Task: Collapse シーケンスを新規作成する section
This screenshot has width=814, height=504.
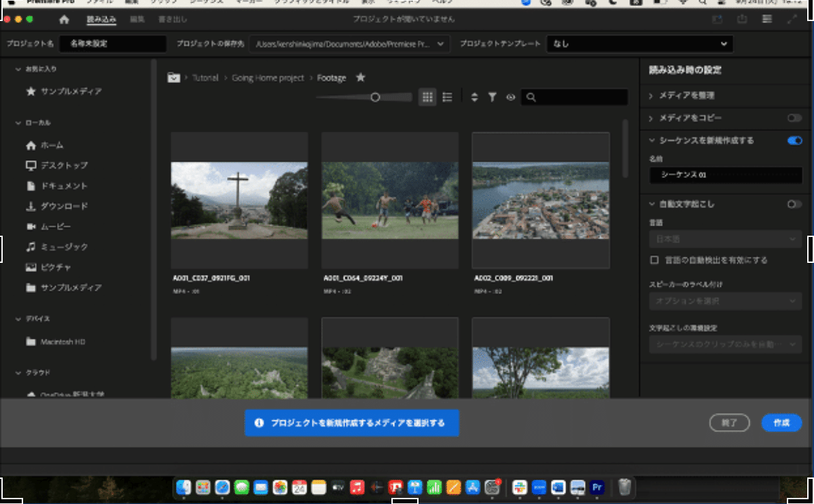Action: coord(652,140)
